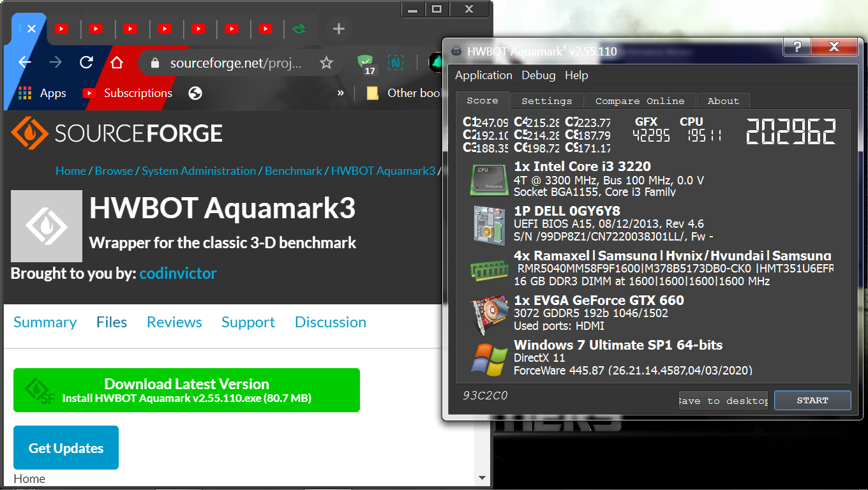Screen dimensions: 868x490
Task: Click the SourceForge logo
Action: tap(117, 133)
